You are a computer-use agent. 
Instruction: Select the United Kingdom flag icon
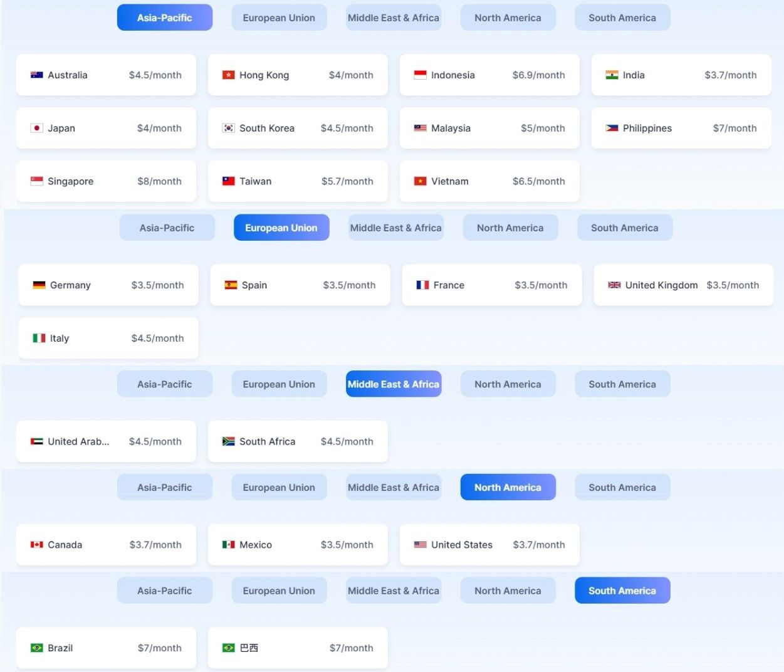[x=615, y=285]
